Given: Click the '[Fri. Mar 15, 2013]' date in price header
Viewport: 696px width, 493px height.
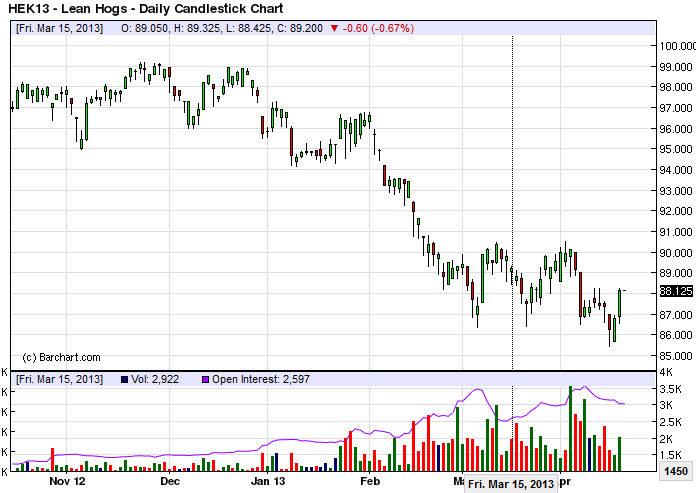Looking at the screenshot, I should 59,28.
